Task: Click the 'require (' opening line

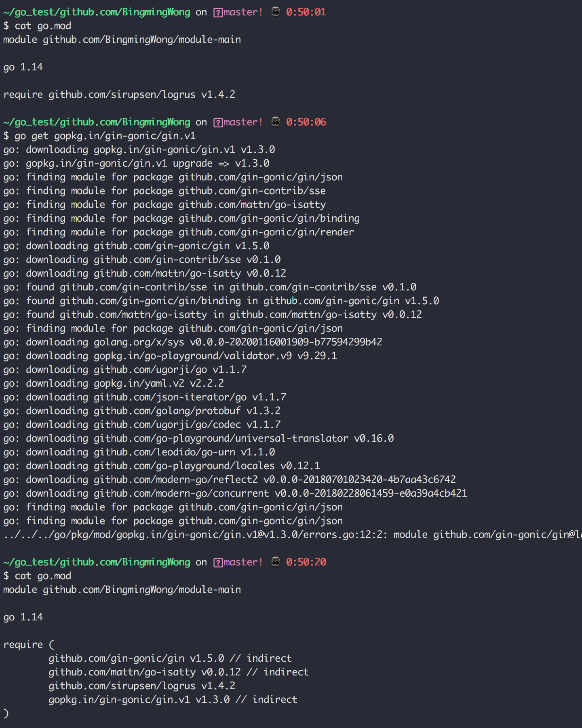Action: coord(29,645)
